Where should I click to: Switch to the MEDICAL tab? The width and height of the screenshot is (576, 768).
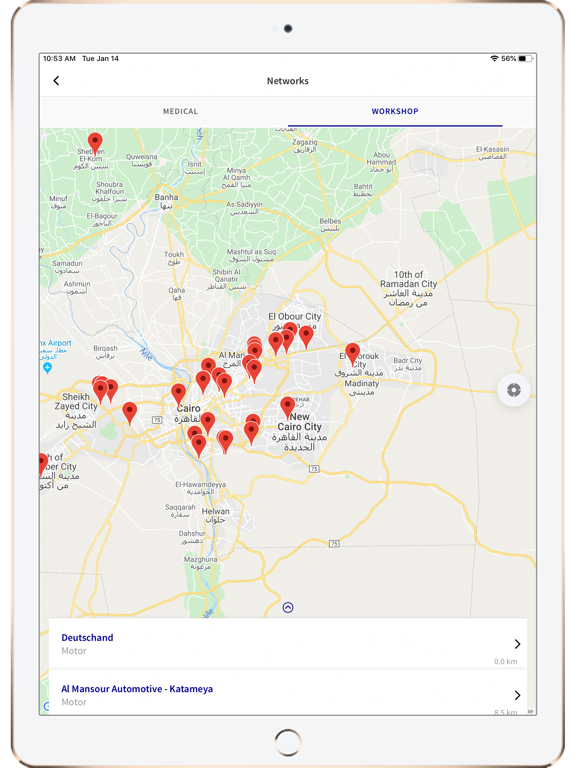tap(180, 111)
